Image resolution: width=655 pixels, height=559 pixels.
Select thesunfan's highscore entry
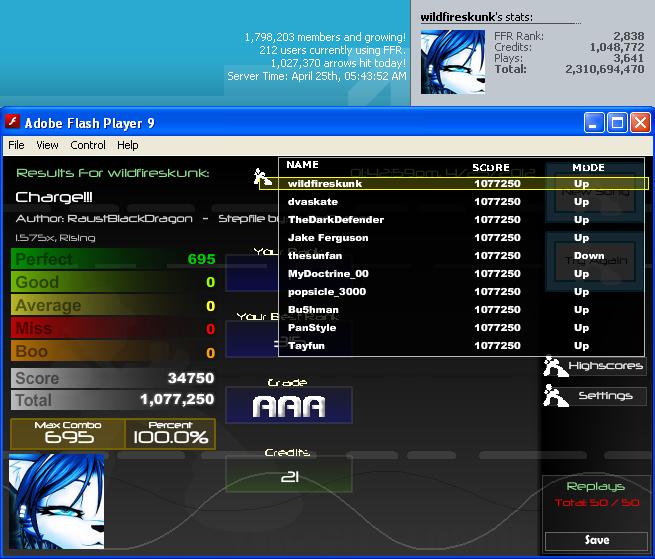tap(462, 256)
